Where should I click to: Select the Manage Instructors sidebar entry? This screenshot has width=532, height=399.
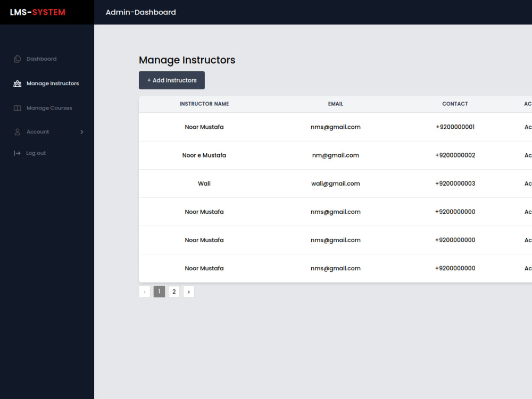coord(53,84)
